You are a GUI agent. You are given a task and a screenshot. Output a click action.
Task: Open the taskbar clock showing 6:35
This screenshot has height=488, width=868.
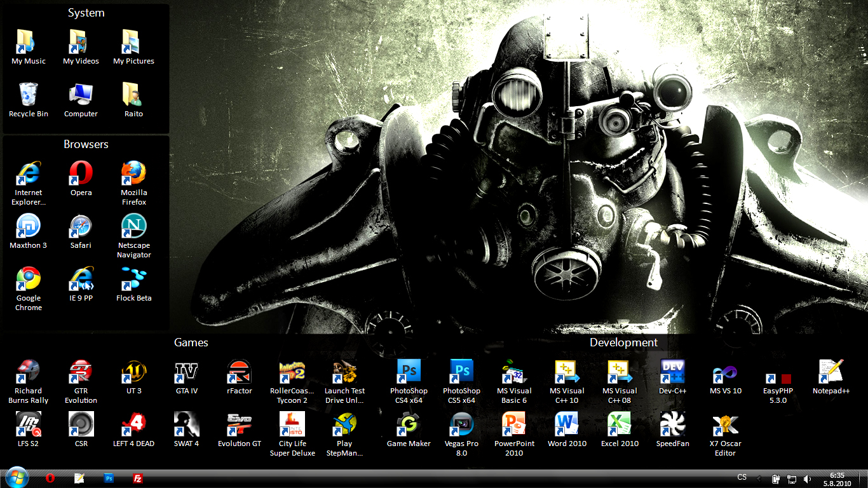837,478
